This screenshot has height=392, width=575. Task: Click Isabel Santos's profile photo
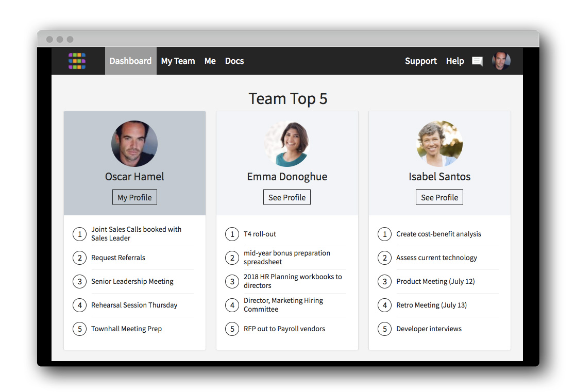coord(439,144)
